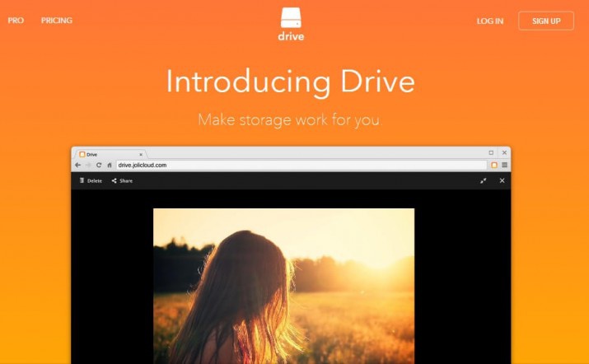
Task: Reload the page with refresh icon
Action: [x=99, y=165]
